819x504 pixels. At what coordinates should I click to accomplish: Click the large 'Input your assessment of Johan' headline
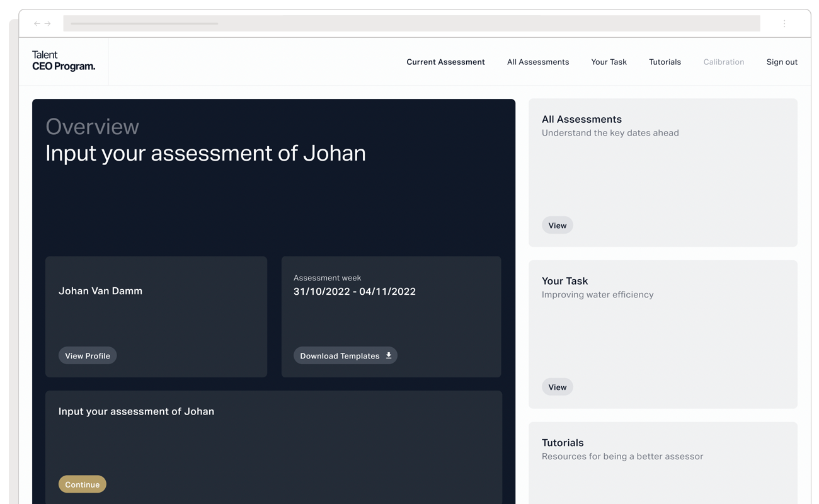coord(205,153)
